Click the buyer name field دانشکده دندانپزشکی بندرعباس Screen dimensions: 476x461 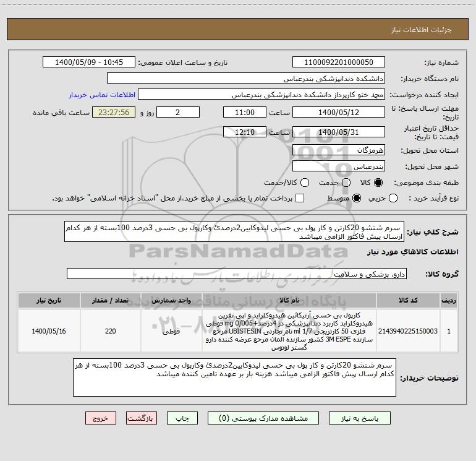pyautogui.click(x=246, y=79)
